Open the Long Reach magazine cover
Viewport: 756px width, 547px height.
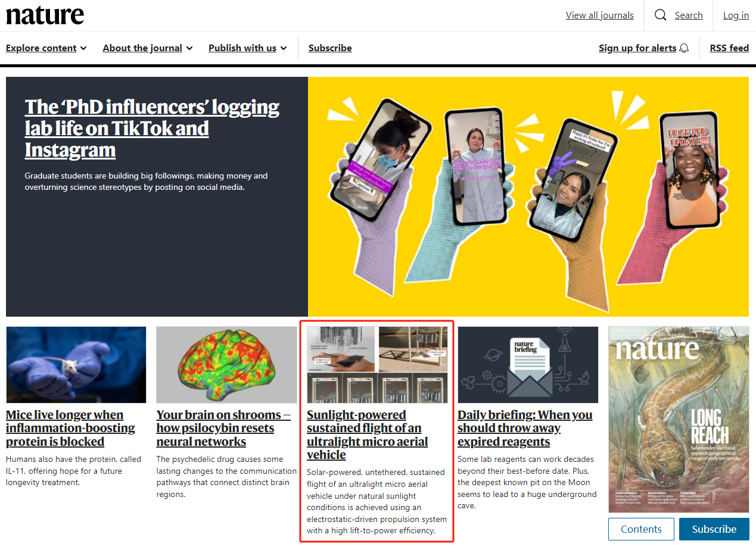click(679, 420)
